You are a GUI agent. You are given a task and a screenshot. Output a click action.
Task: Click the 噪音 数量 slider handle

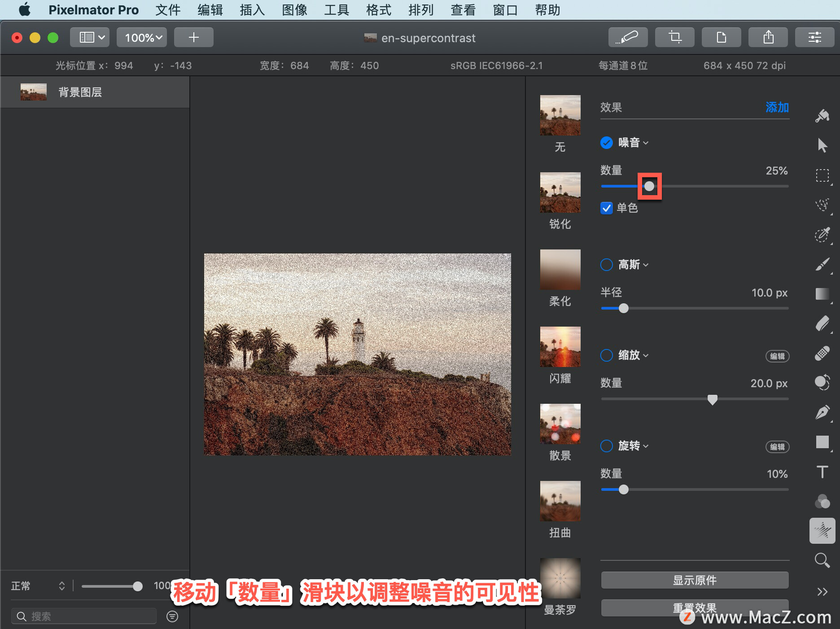coord(649,186)
